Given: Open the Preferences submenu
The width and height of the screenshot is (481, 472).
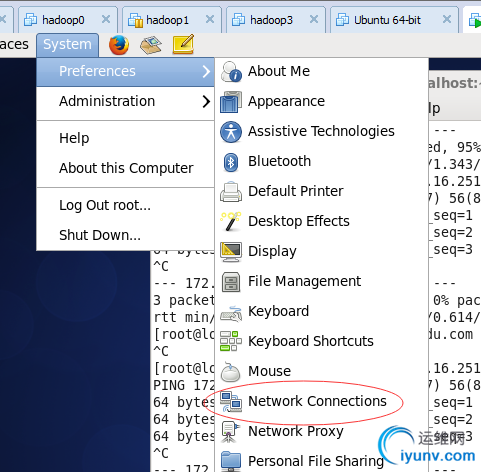Looking at the screenshot, I should [x=125, y=72].
